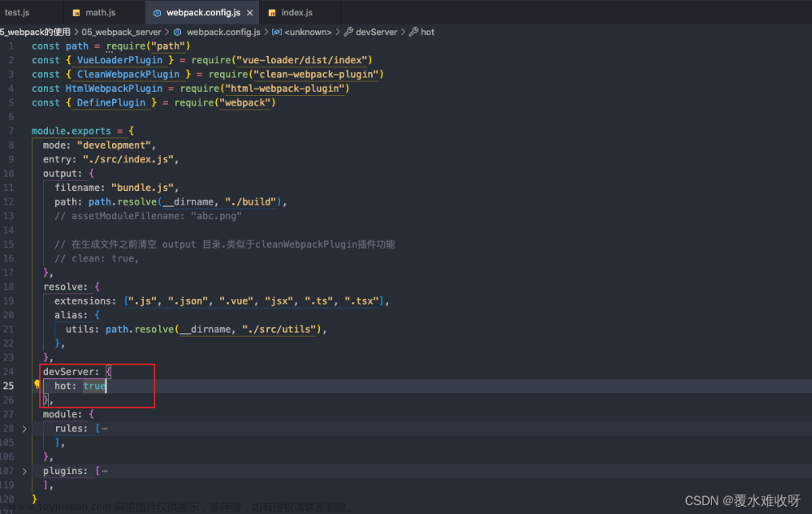Click the resolve key on line 18
The width and height of the screenshot is (812, 514).
click(x=63, y=287)
